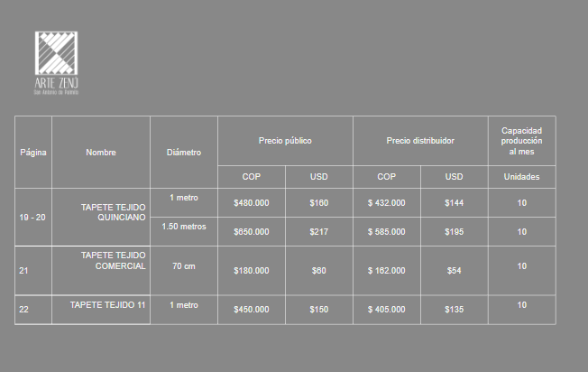Click the TAPETE TEJIDO 11 cell
The image size is (588, 372).
101,310
